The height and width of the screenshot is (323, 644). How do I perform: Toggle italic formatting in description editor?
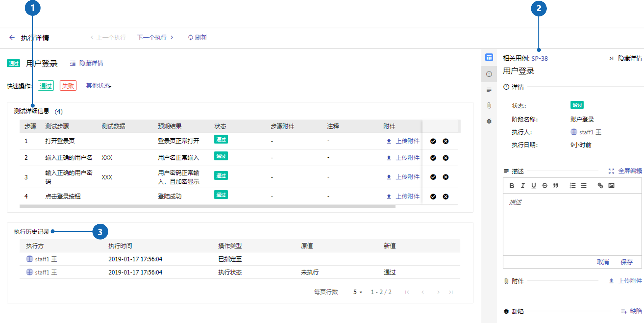pyautogui.click(x=523, y=185)
